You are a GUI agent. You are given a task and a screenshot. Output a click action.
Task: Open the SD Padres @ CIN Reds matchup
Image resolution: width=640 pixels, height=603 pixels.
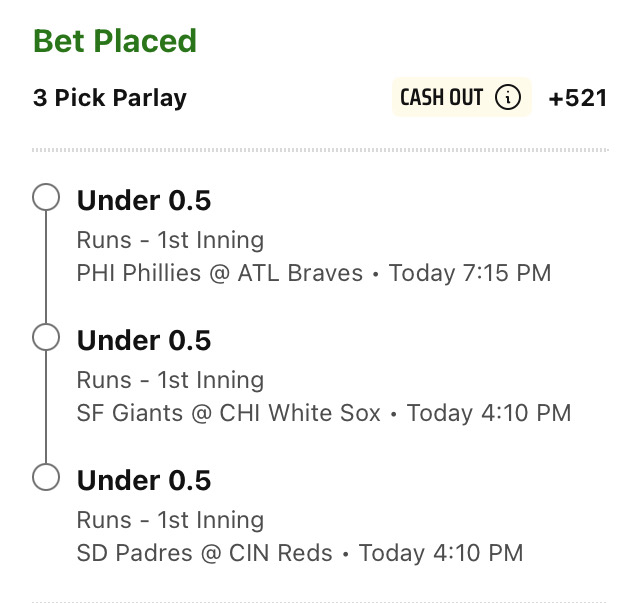(x=204, y=553)
